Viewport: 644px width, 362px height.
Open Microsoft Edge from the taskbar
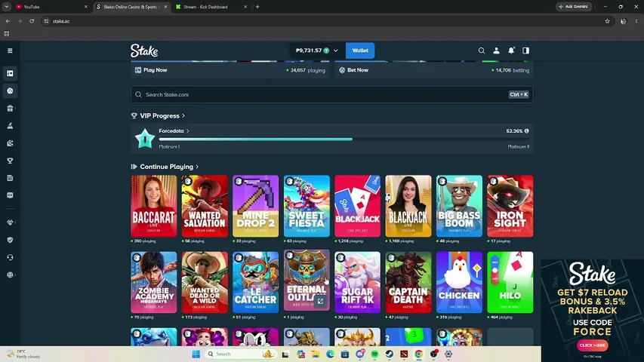(x=330, y=354)
